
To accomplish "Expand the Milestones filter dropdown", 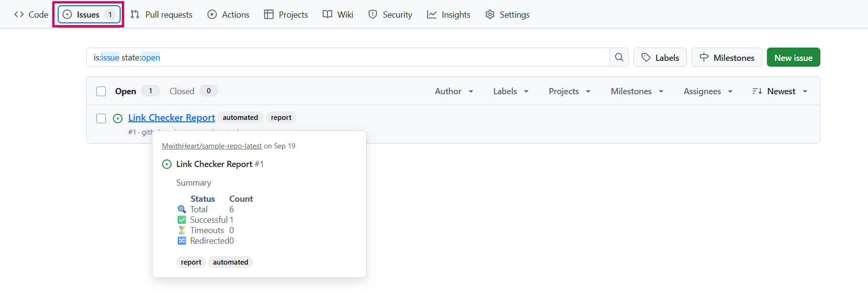I will click(637, 91).
